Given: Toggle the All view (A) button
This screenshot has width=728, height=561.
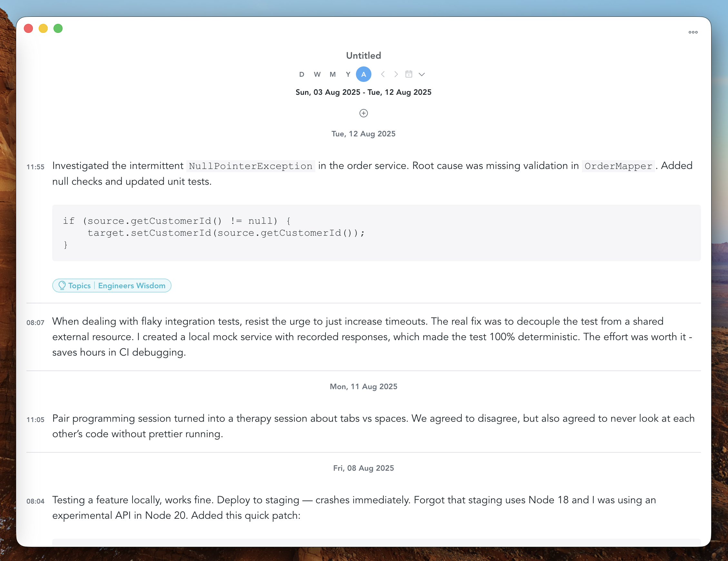Looking at the screenshot, I should click(363, 74).
